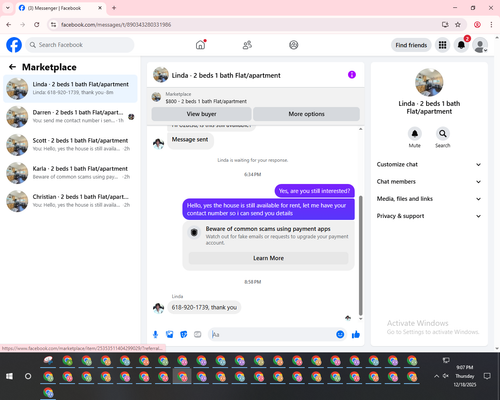Open Chrome's three-dot menu
Image resolution: width=500 pixels, height=400 pixels.
pos(491,25)
